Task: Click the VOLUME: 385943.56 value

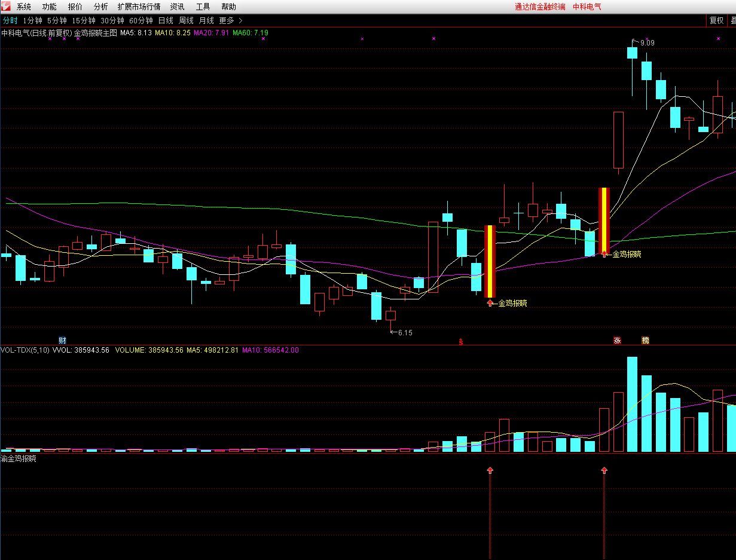Action: click(149, 350)
